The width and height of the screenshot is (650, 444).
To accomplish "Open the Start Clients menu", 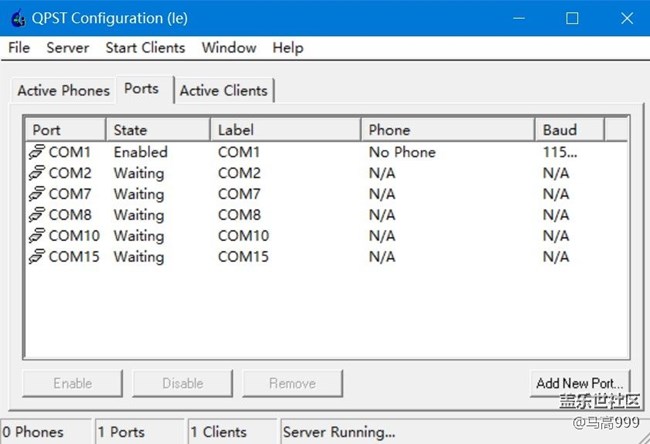I will (145, 48).
